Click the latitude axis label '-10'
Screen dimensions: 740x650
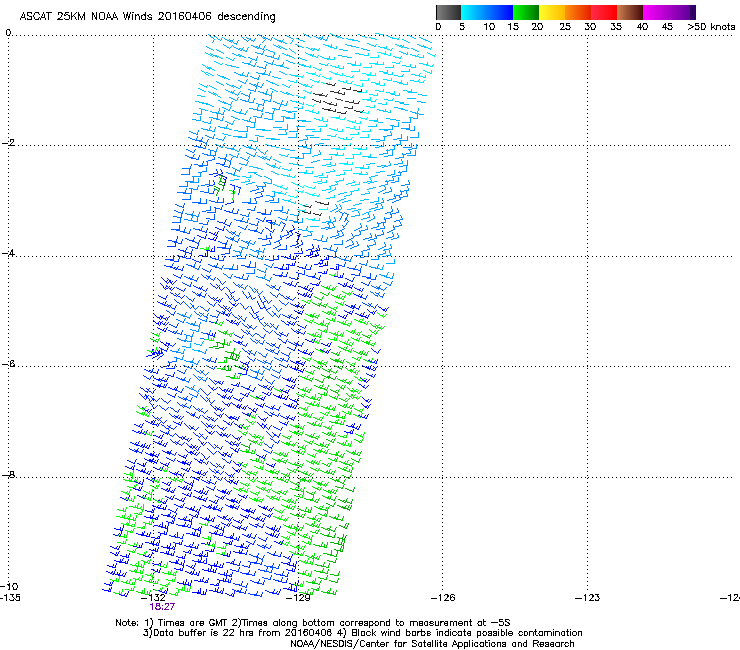[x=9, y=586]
